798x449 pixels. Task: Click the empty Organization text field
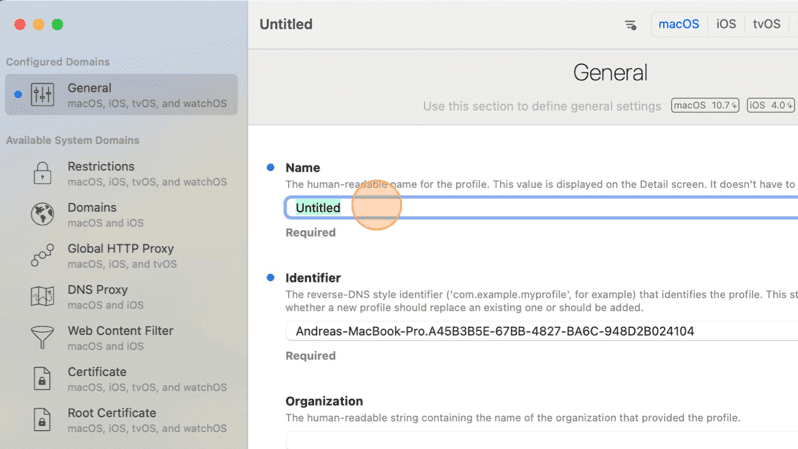(542, 441)
